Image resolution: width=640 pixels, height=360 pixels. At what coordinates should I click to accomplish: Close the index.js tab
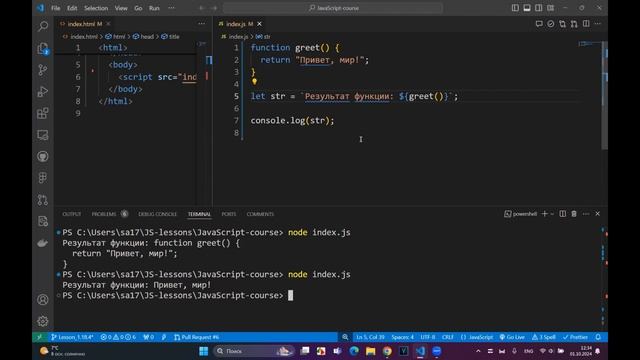(259, 24)
